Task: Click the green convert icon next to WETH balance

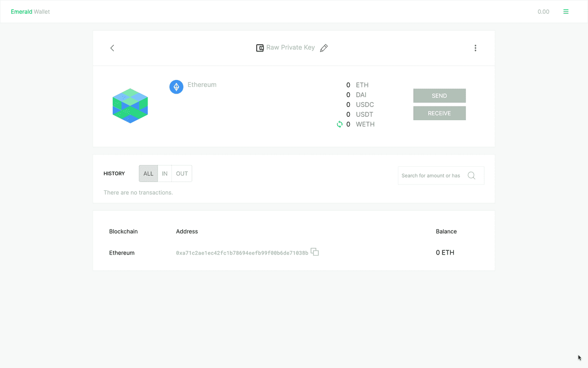Action: point(340,124)
